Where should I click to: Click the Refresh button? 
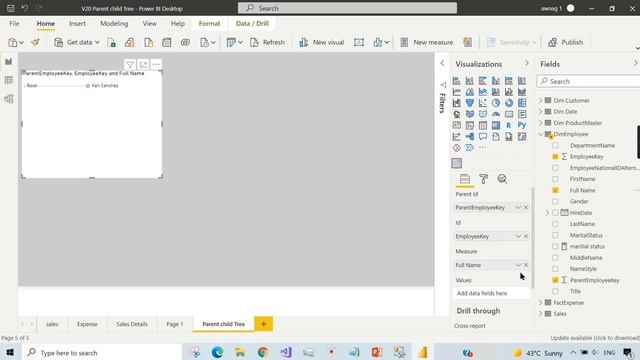coord(267,42)
